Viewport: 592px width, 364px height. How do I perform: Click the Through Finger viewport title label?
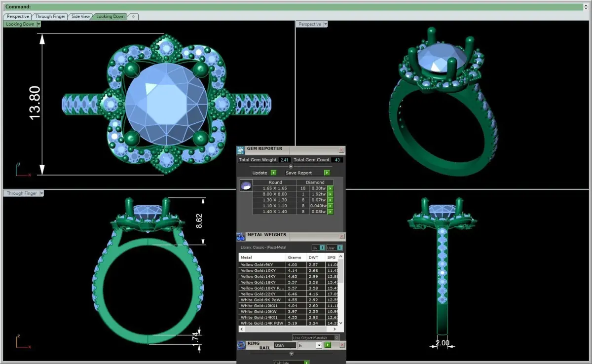[x=21, y=193]
